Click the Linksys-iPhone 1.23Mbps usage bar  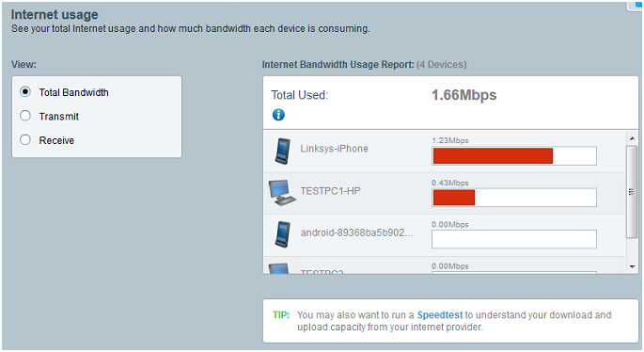tap(514, 156)
